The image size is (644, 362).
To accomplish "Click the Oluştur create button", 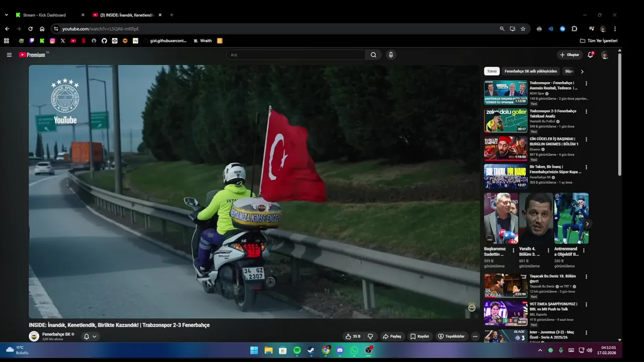I will tap(570, 55).
